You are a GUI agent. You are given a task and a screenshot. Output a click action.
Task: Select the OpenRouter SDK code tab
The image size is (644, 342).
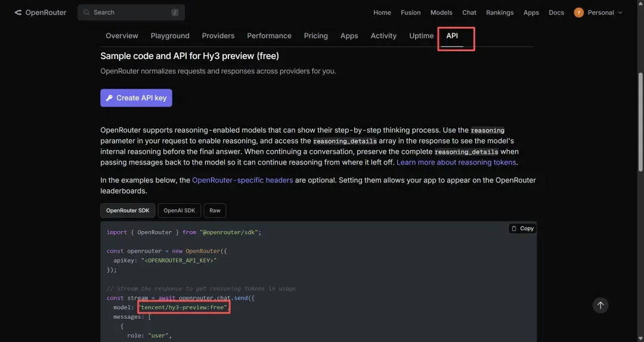tap(128, 210)
